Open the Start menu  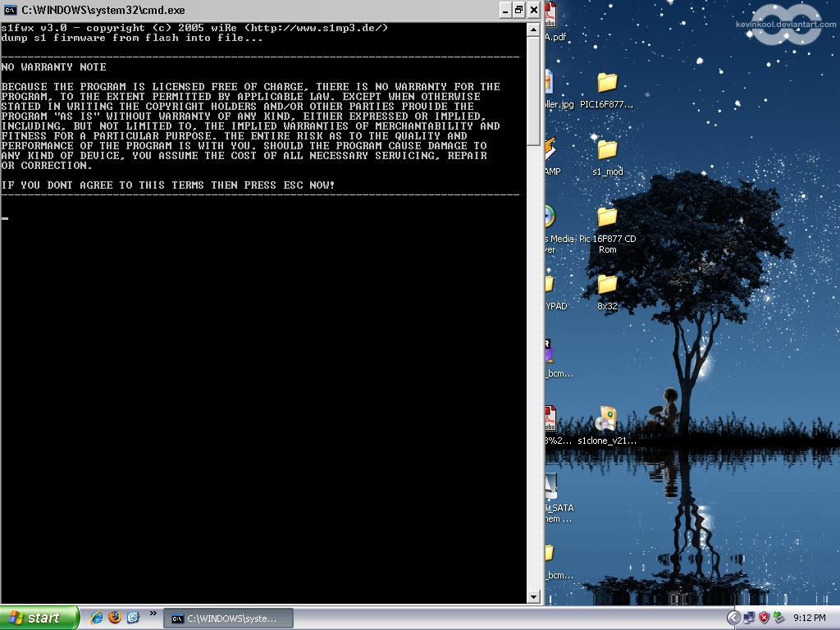click(39, 618)
